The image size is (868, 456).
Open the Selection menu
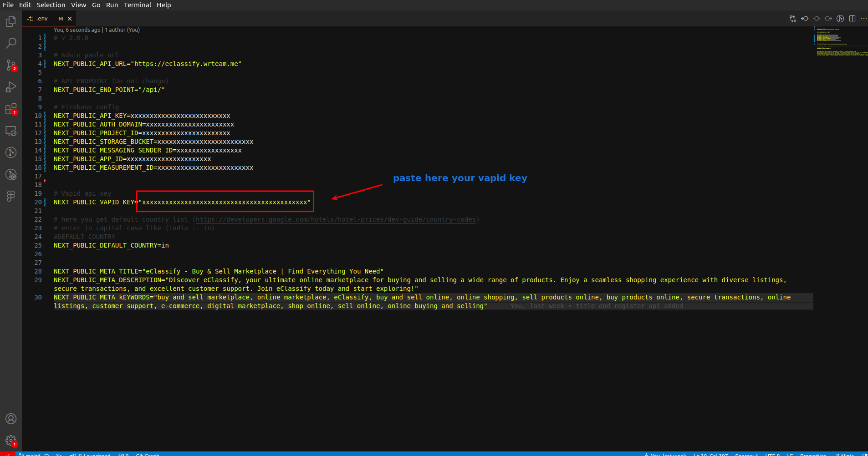click(x=51, y=5)
